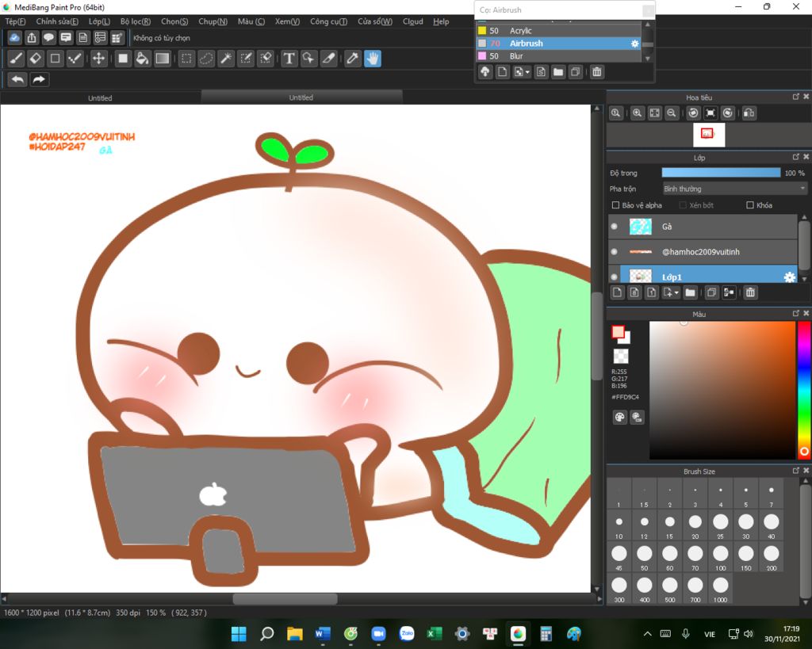812x649 pixels.
Task: Zoom out on the navigator
Action: (671, 113)
